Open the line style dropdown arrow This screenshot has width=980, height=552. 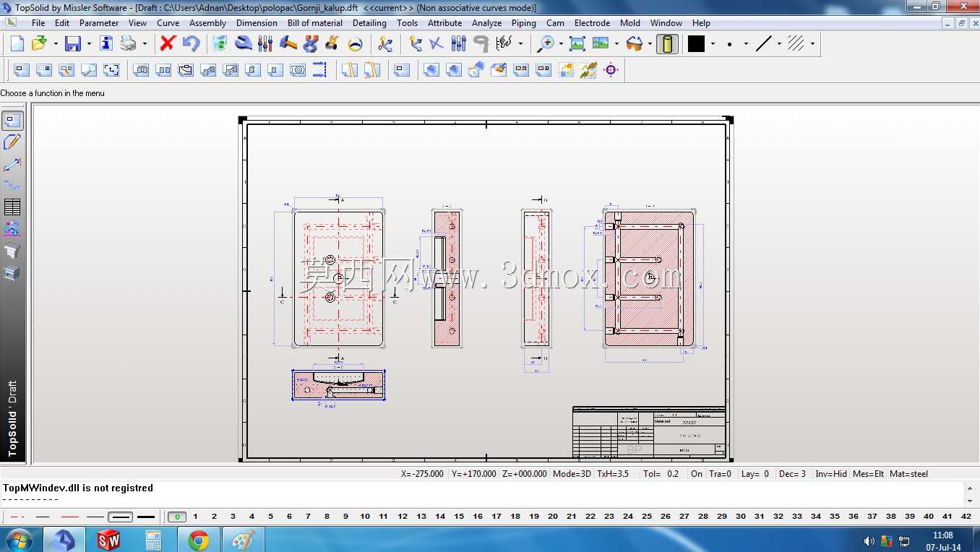point(779,44)
